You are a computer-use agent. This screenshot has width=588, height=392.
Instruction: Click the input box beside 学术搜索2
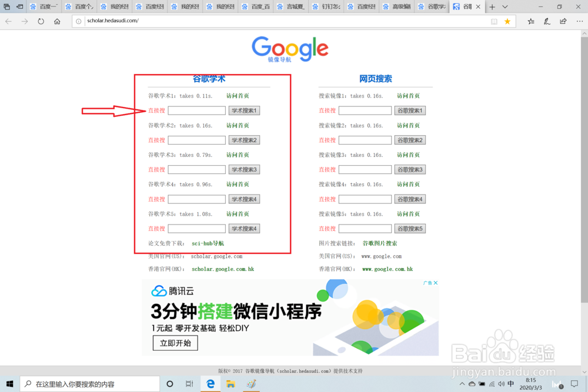pos(196,140)
